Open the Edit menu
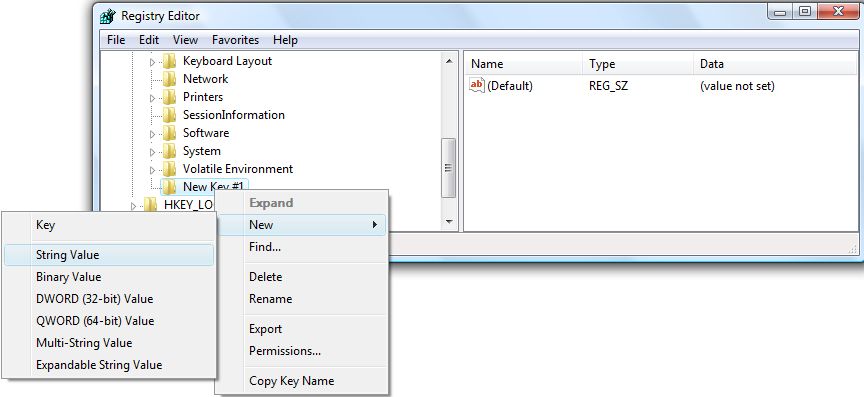Viewport: 864px width, 397px height. click(x=149, y=40)
